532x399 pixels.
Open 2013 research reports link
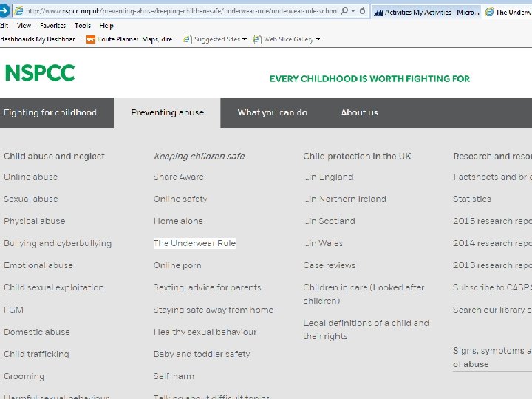[492, 265]
